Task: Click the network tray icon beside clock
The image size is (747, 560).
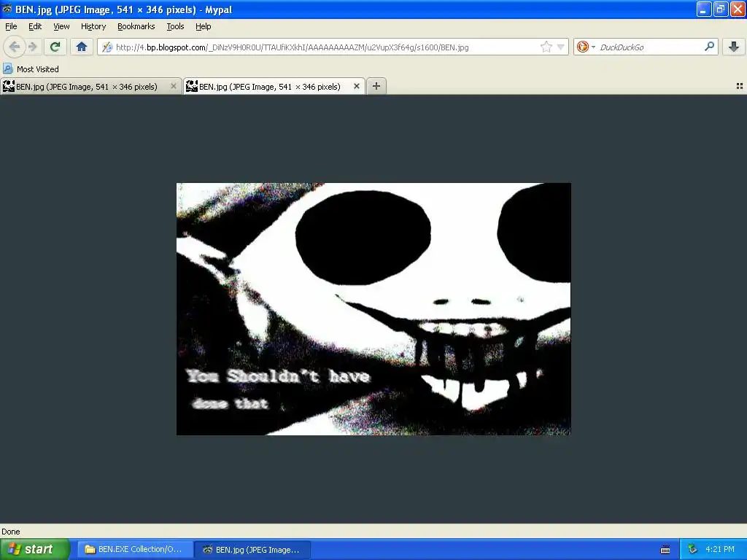Action: click(692, 549)
